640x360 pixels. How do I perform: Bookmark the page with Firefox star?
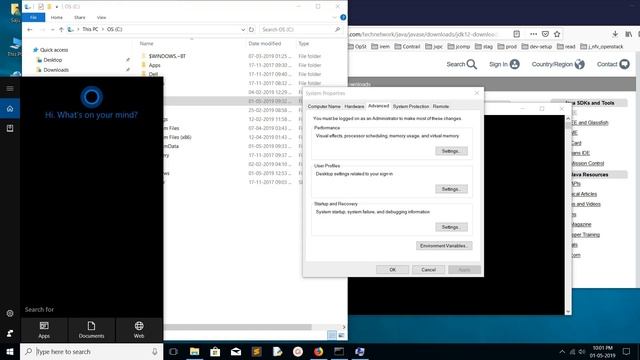click(557, 34)
